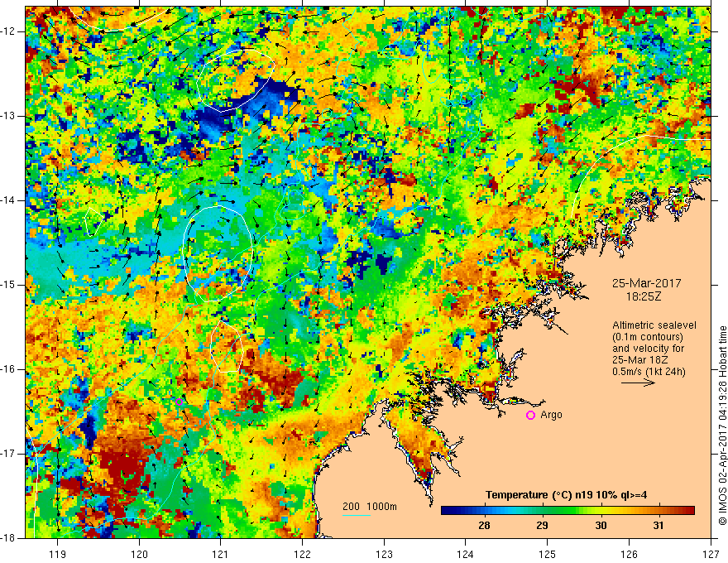Image resolution: width=728 pixels, height=563 pixels.
Task: Click the Argo legend label
Action: coord(551,415)
